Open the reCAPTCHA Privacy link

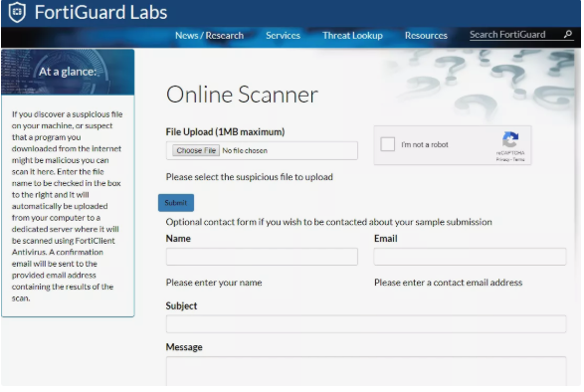pos(502,159)
